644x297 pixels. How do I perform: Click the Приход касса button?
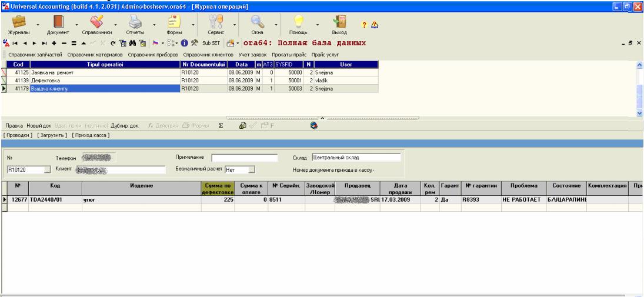click(x=91, y=135)
